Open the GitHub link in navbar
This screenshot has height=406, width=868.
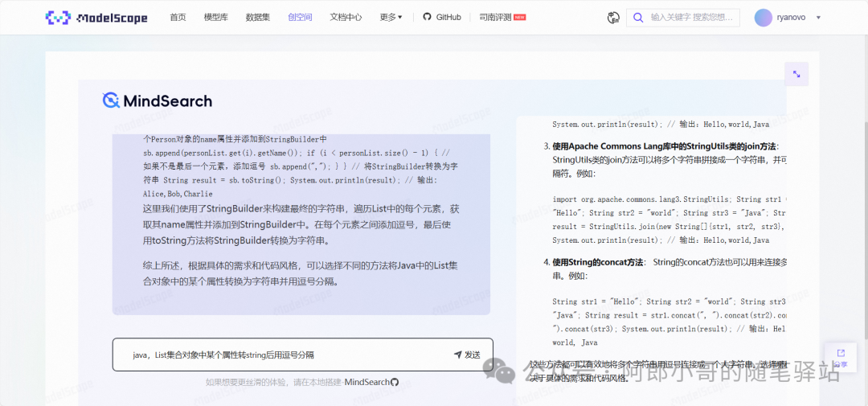pos(442,17)
